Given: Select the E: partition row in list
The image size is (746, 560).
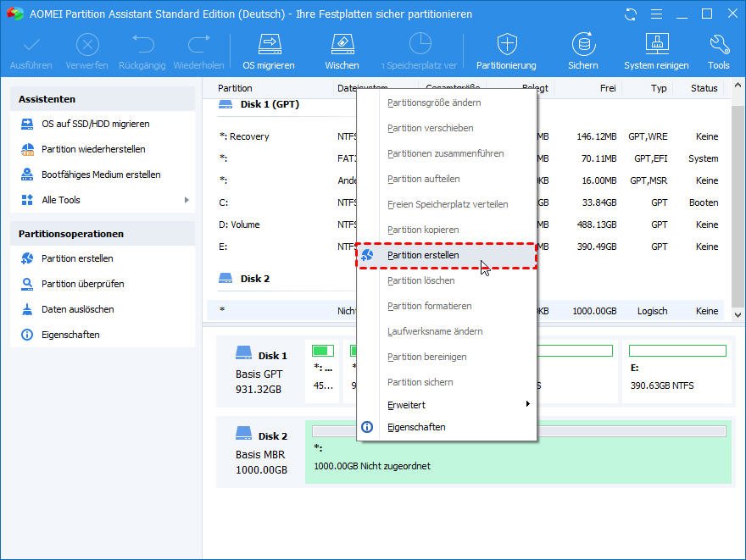Looking at the screenshot, I should pyautogui.click(x=465, y=247).
